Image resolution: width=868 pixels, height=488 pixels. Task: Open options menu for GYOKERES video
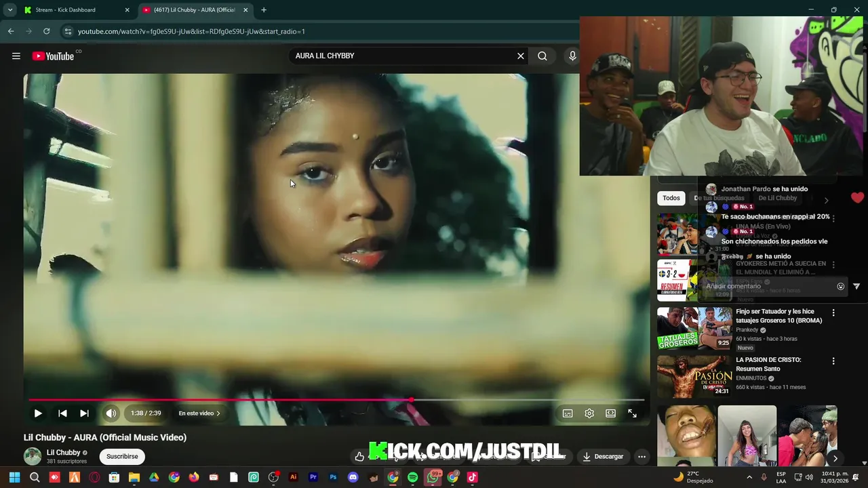833,264
